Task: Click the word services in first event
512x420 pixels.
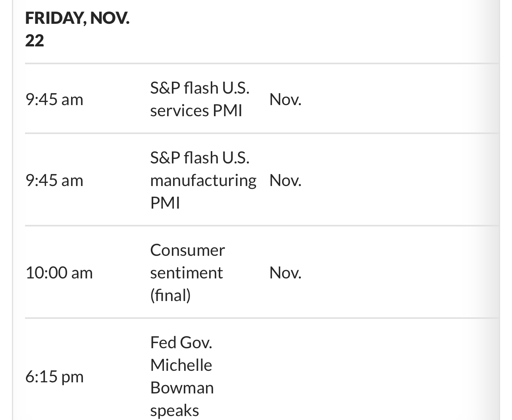Action: (179, 111)
